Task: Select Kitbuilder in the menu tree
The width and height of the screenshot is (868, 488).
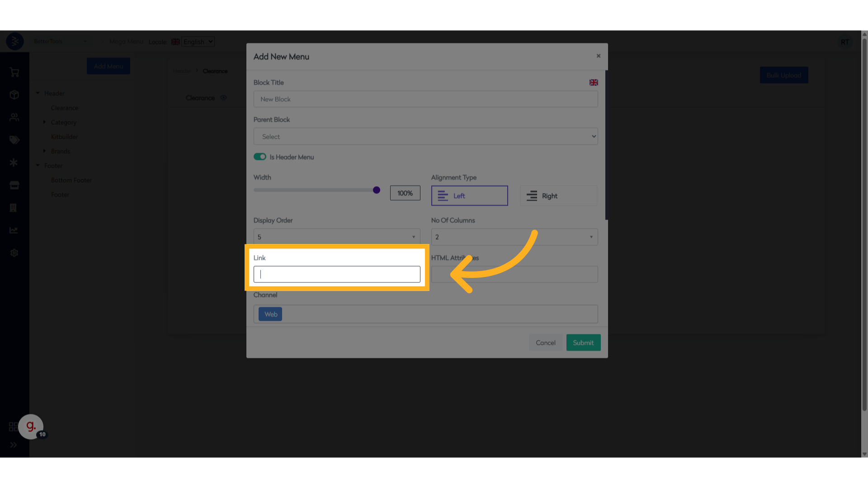Action: [x=64, y=137]
